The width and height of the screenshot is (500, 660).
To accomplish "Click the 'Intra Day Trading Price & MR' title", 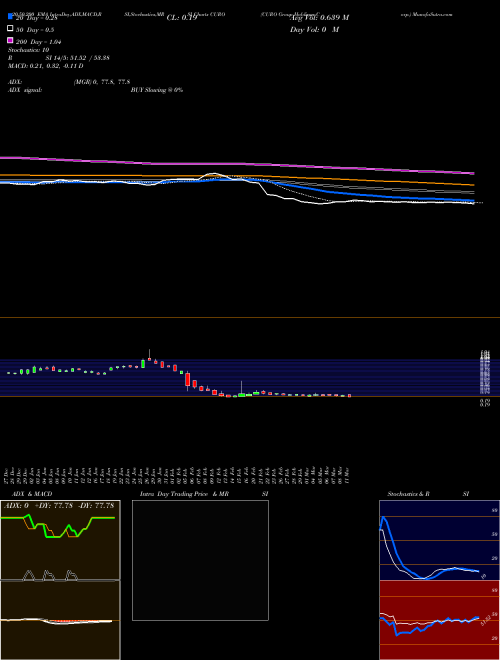I will 184,494.
